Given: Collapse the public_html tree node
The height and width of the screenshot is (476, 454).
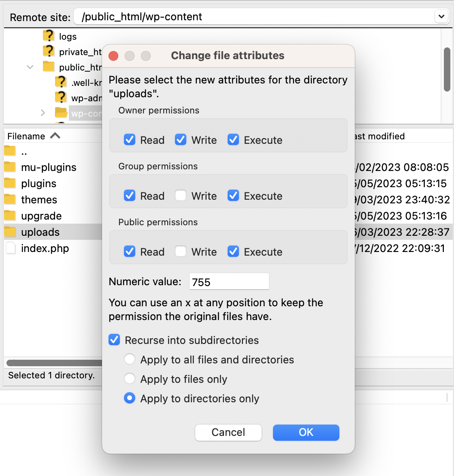Looking at the screenshot, I should pos(30,67).
